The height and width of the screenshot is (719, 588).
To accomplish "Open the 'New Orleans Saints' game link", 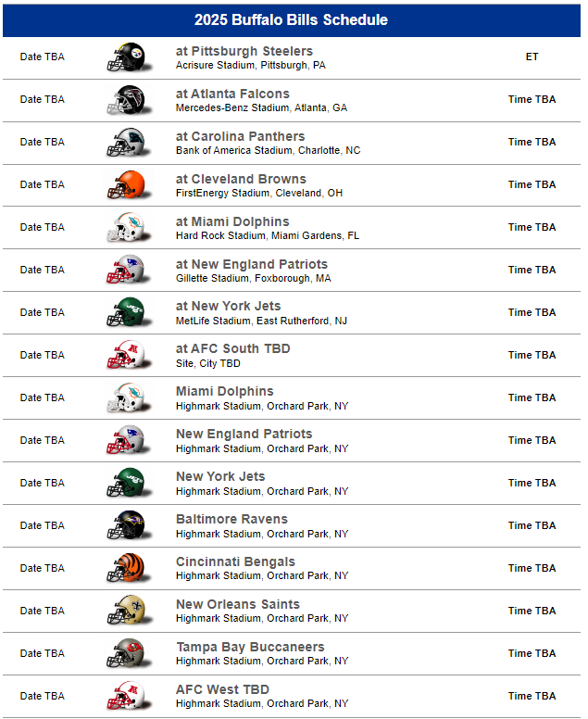I will (238, 604).
